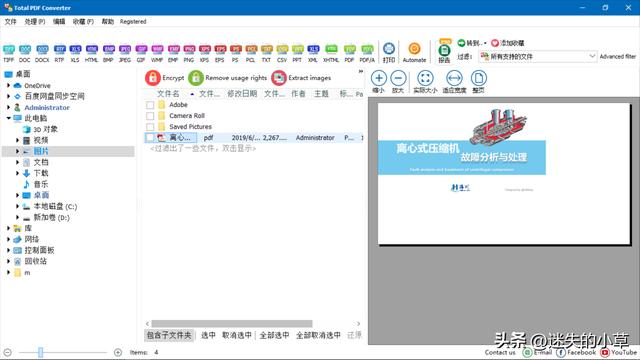Viewport: 640px width, 360px height.
Task: Select the HTML conversion icon
Action: click(x=91, y=53)
